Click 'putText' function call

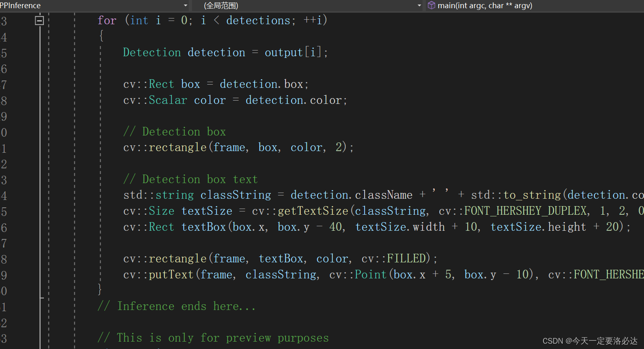coord(171,275)
